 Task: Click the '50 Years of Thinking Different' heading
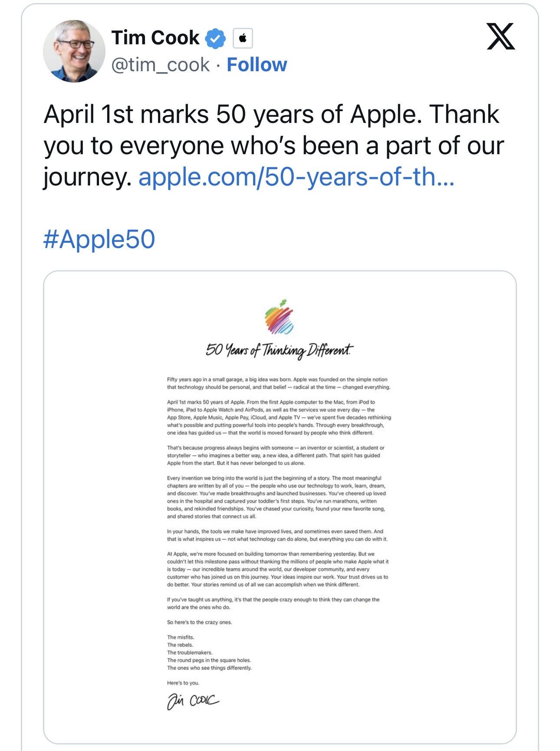click(x=280, y=350)
